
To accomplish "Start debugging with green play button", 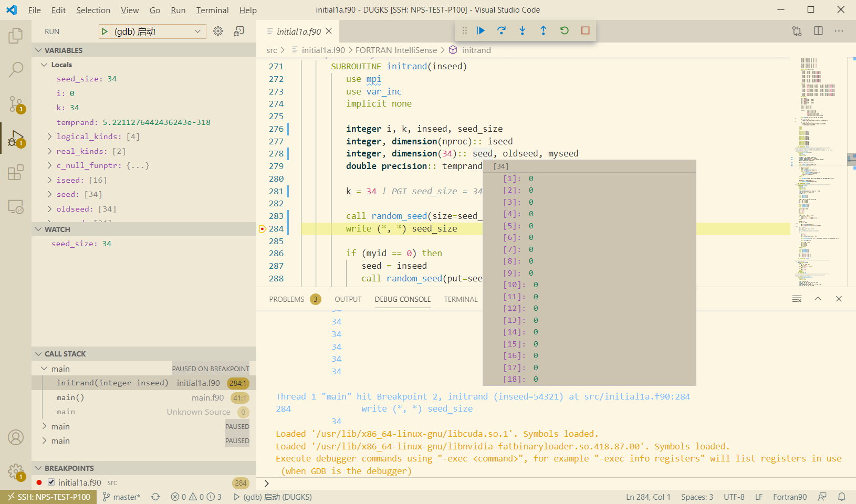I will tap(105, 31).
